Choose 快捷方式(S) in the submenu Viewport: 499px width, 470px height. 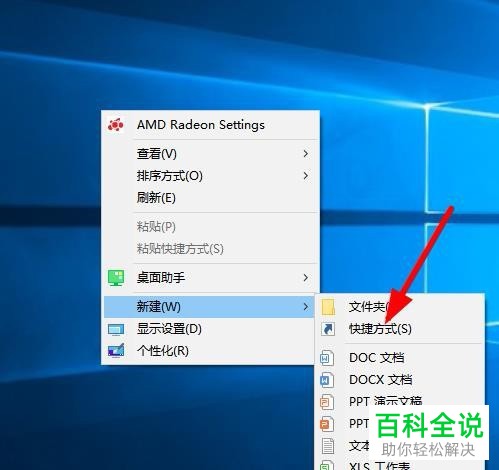399,329
